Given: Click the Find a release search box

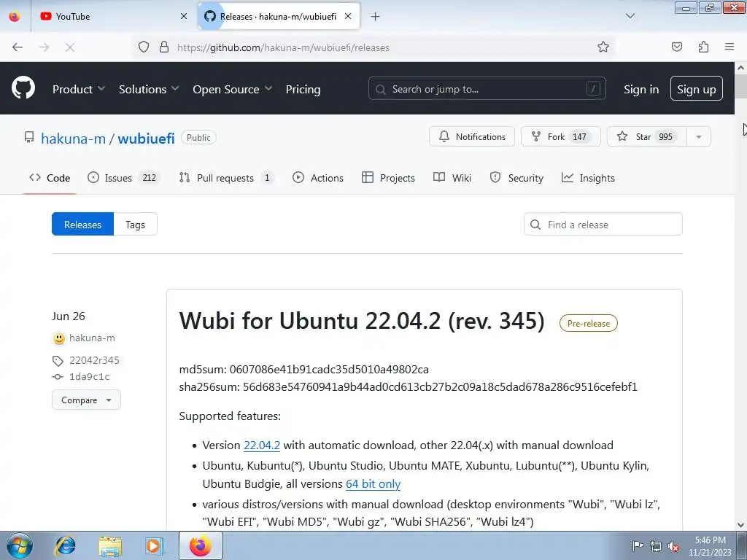Looking at the screenshot, I should pos(603,224).
